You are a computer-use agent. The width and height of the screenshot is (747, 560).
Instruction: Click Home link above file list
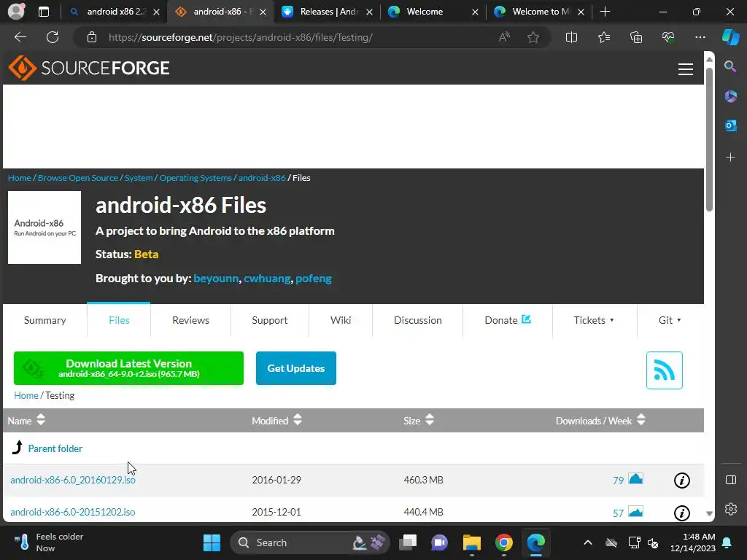(x=26, y=395)
